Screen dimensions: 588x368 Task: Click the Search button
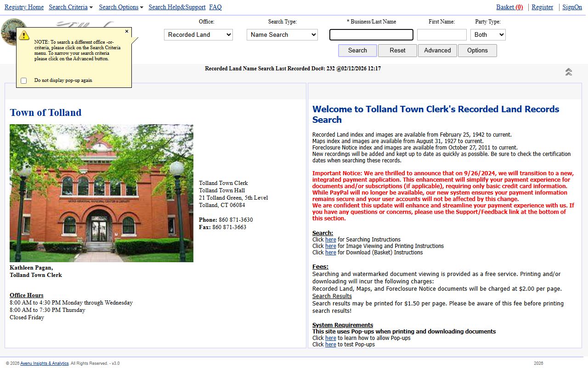point(357,51)
